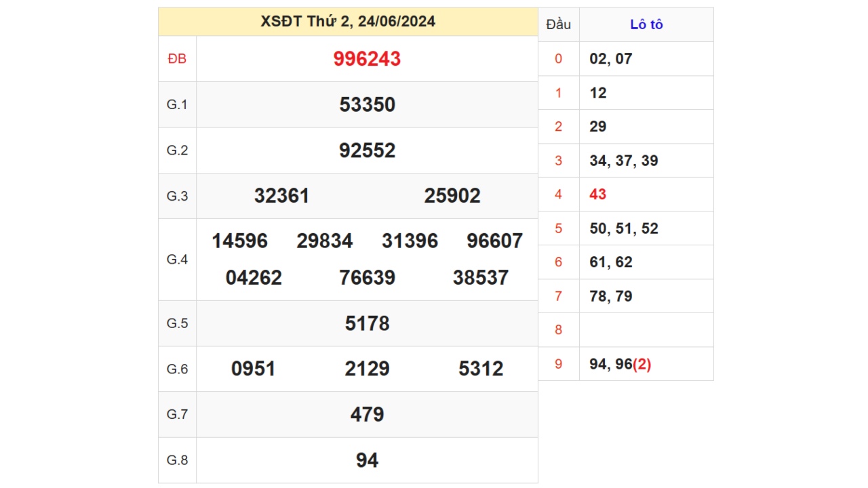The width and height of the screenshot is (868, 488).
Task: Select fourth prize number 31396
Action: point(410,241)
